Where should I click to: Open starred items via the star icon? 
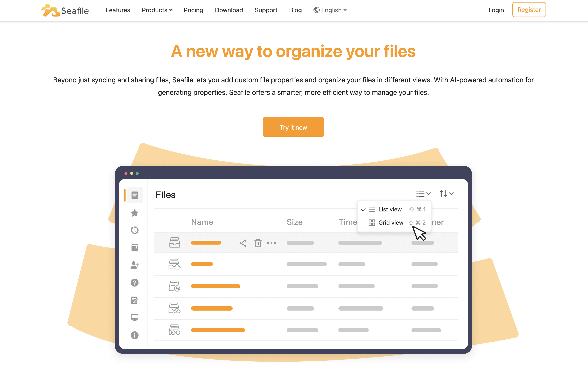135,213
